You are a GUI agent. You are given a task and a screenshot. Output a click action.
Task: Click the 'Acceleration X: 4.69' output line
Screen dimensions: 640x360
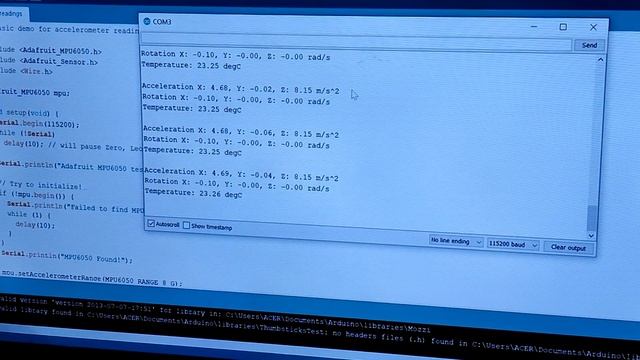[x=241, y=174]
